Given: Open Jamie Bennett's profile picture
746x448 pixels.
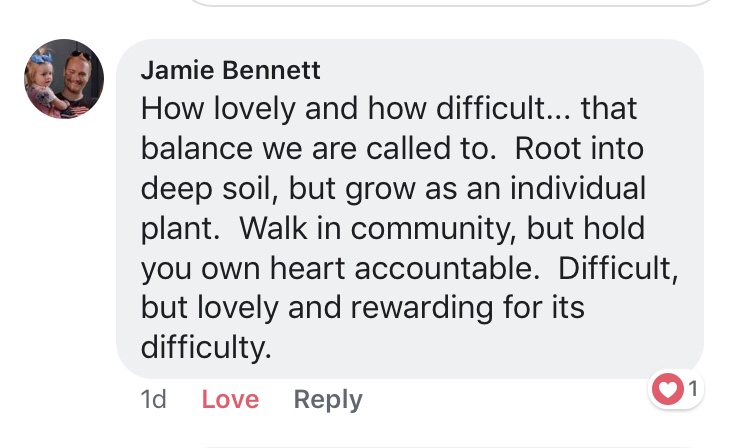Looking at the screenshot, I should point(64,80).
